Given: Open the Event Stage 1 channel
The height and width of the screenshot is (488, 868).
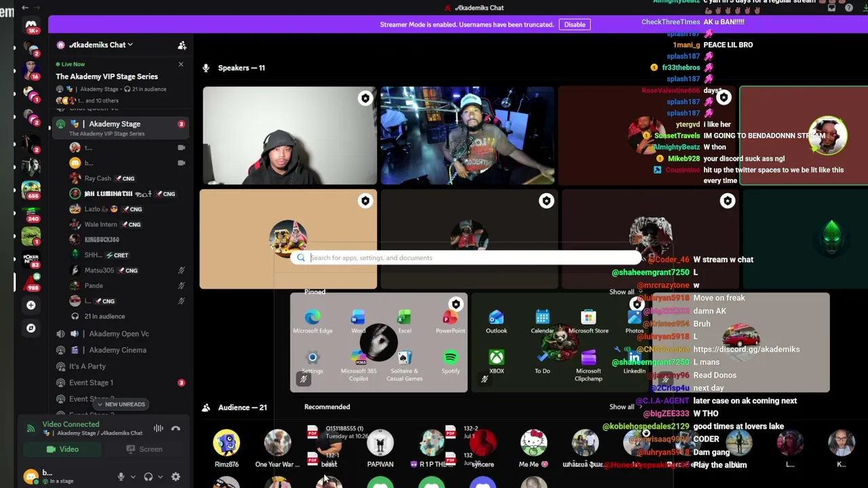Looking at the screenshot, I should tap(91, 382).
